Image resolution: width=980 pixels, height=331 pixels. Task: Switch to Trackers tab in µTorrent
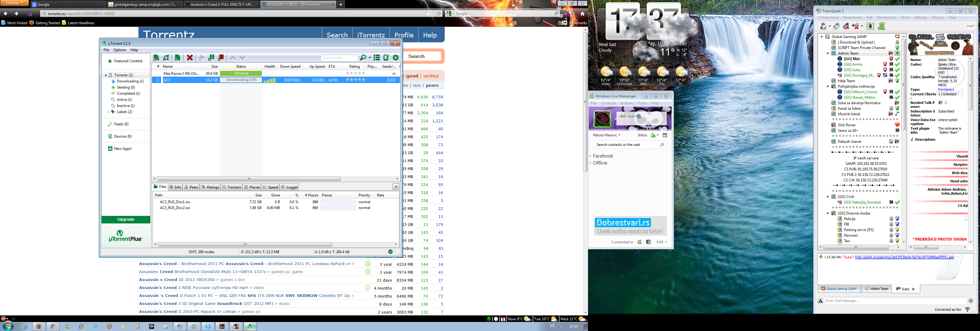[x=231, y=187]
